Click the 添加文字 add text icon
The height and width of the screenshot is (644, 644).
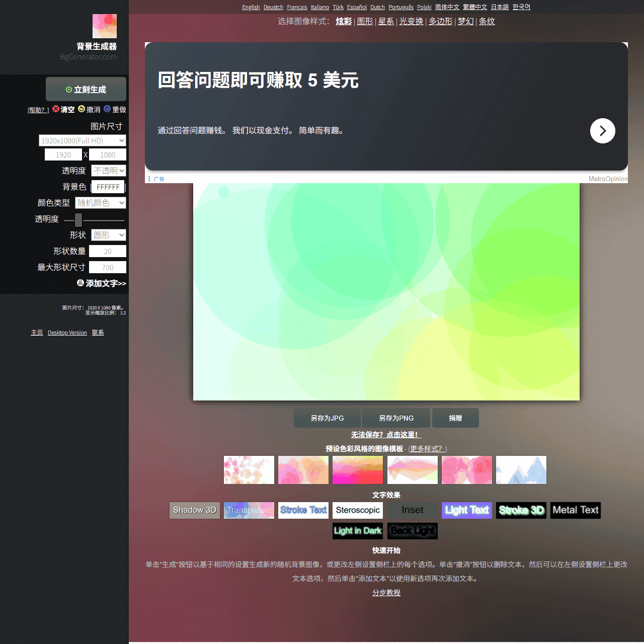80,283
